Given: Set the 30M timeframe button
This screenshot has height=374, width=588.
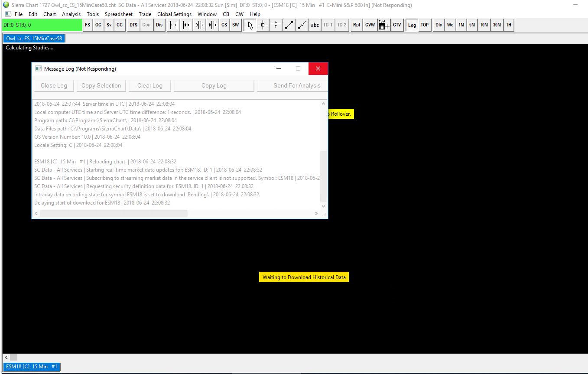Looking at the screenshot, I should [497, 25].
